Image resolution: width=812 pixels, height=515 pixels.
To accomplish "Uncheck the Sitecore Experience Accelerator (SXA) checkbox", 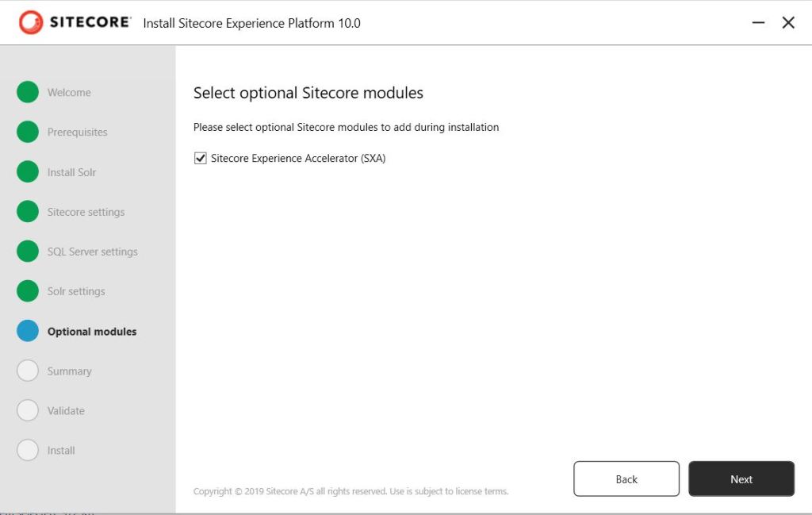I will (x=200, y=159).
